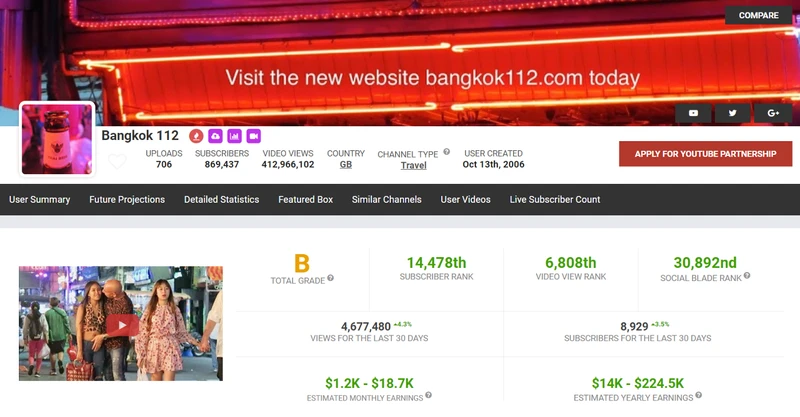Click the Oct 13th, 2006 creation date
Screen dimensions: 800x417
pyautogui.click(x=493, y=164)
